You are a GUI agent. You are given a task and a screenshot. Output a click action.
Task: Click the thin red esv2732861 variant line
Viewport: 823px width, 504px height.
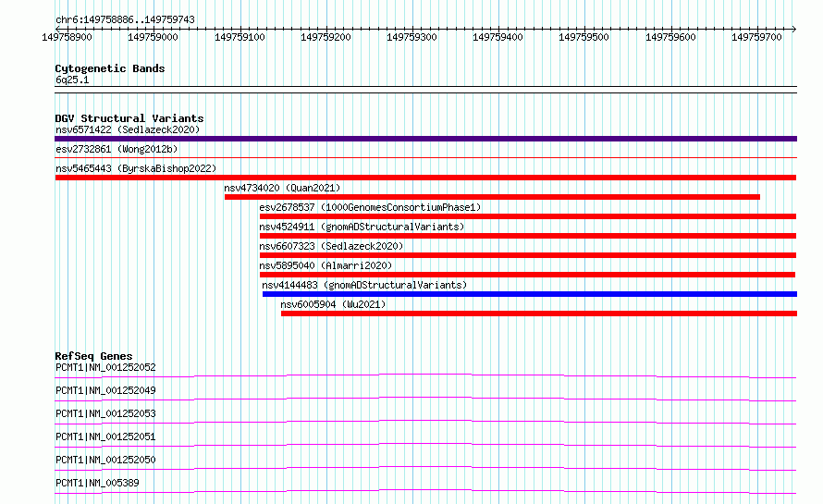425,157
